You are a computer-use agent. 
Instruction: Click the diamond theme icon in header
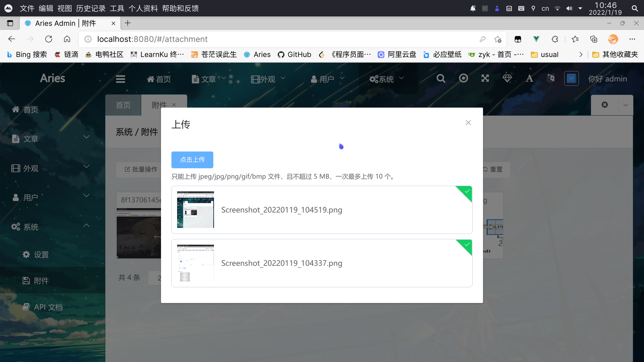click(x=507, y=78)
